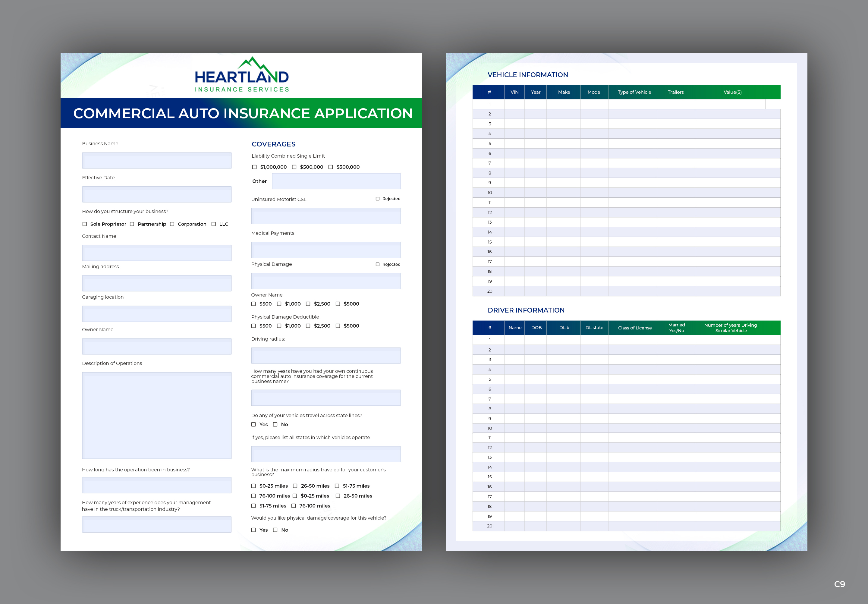Check $500 under the Coverages Owner Name
The image size is (868, 604).
(x=254, y=304)
